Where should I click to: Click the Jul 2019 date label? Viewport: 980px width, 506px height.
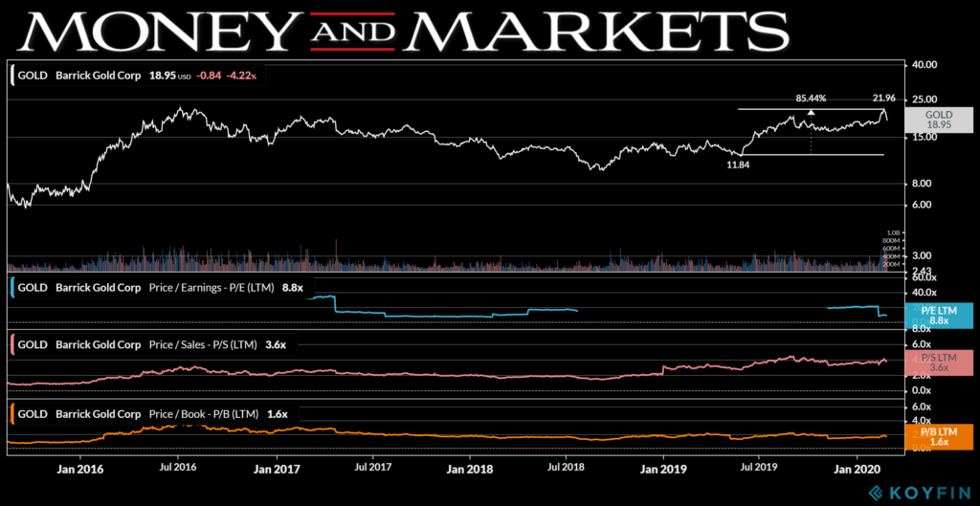click(x=758, y=468)
